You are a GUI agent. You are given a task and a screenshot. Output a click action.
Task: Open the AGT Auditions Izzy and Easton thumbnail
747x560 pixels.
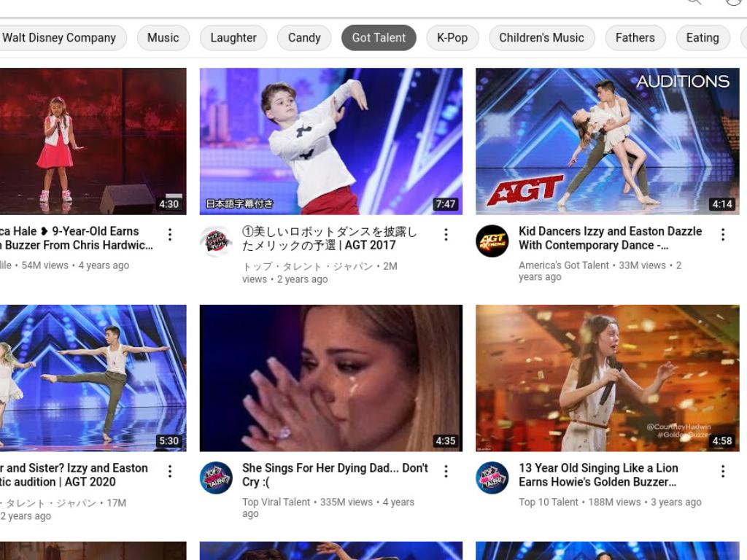coord(608,141)
